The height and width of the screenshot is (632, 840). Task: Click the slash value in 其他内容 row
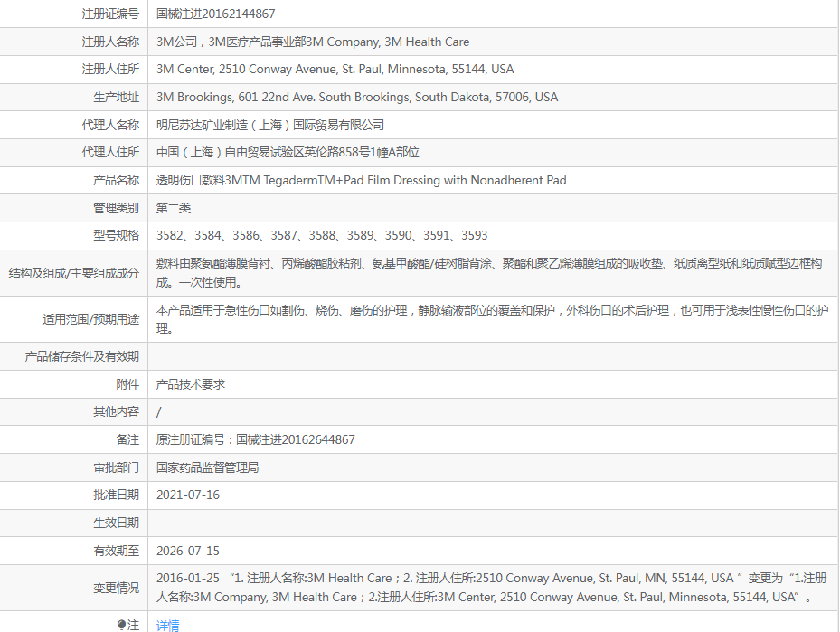point(158,412)
